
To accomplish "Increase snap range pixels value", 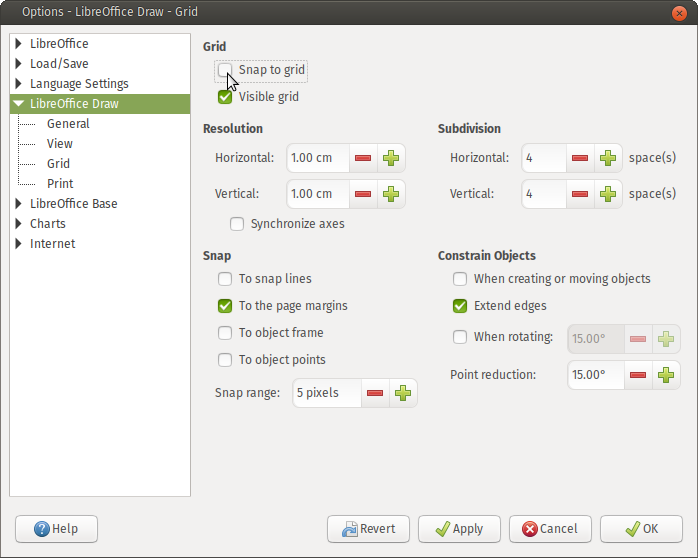I will 403,393.
